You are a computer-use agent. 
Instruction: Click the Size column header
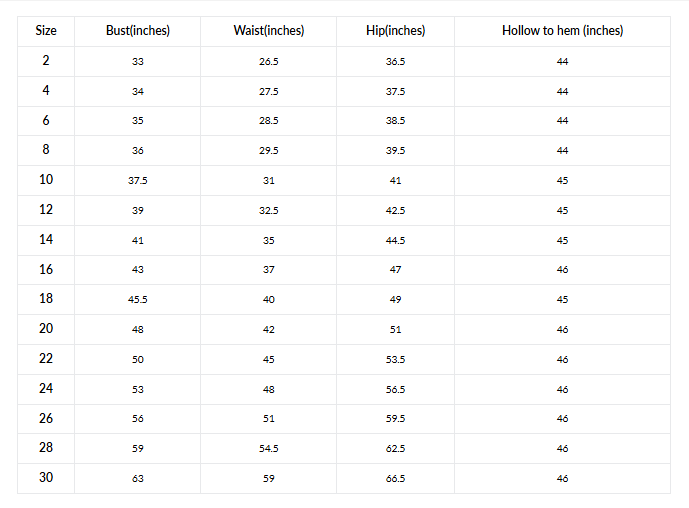coord(46,31)
